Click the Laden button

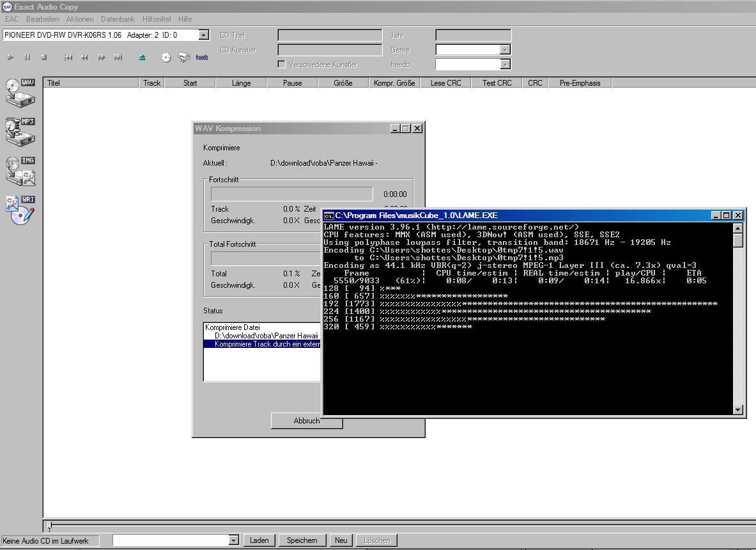point(259,540)
